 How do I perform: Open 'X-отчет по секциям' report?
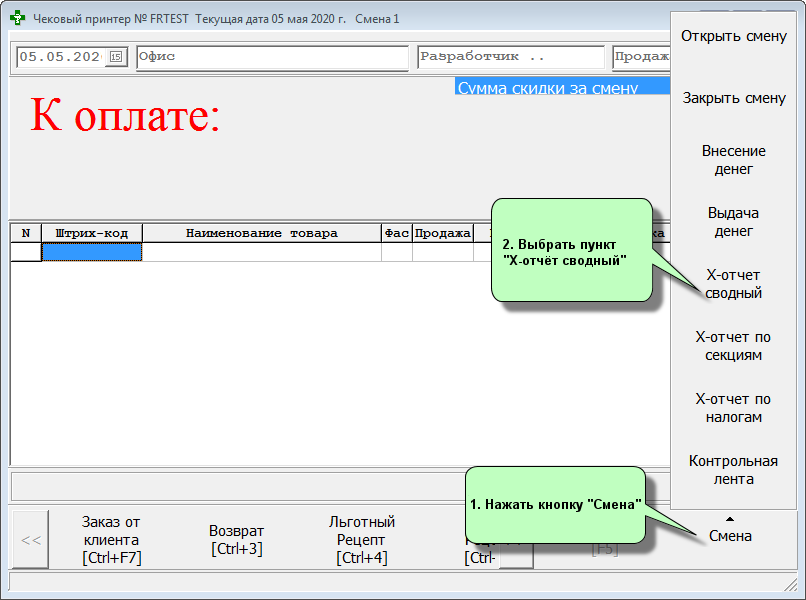734,346
